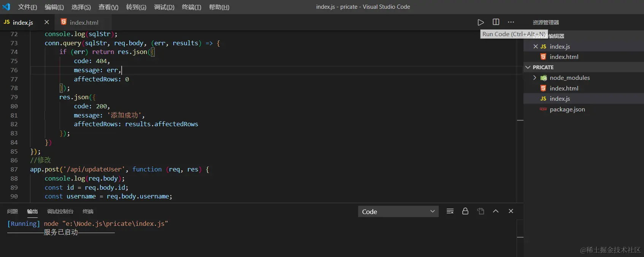Click the output panel vertical scrollbar

520,237
